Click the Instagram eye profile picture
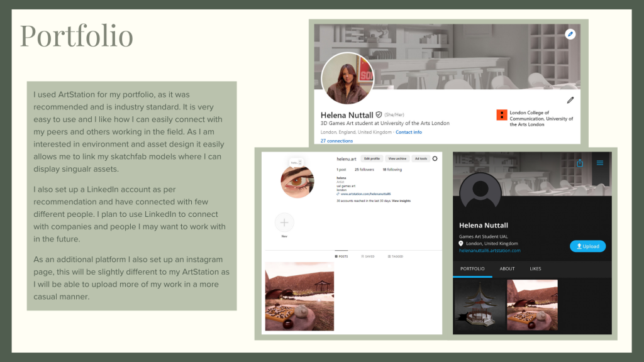The width and height of the screenshot is (644, 362). pos(297,182)
